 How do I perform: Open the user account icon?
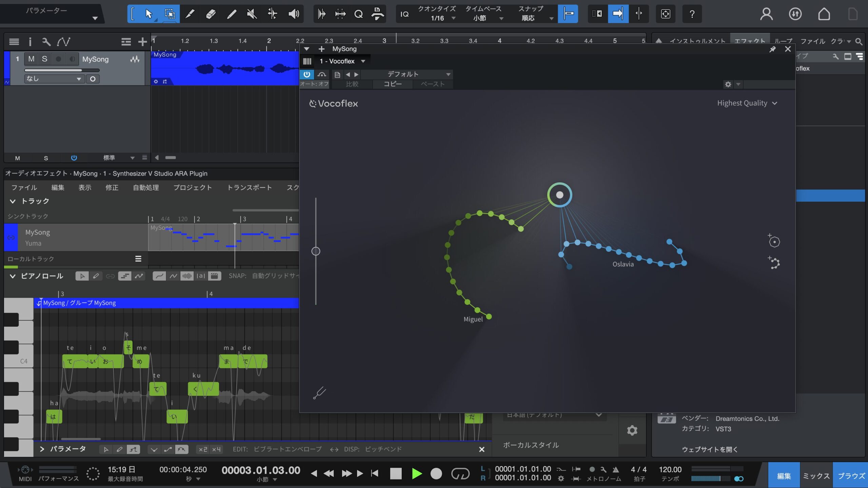[x=766, y=14]
